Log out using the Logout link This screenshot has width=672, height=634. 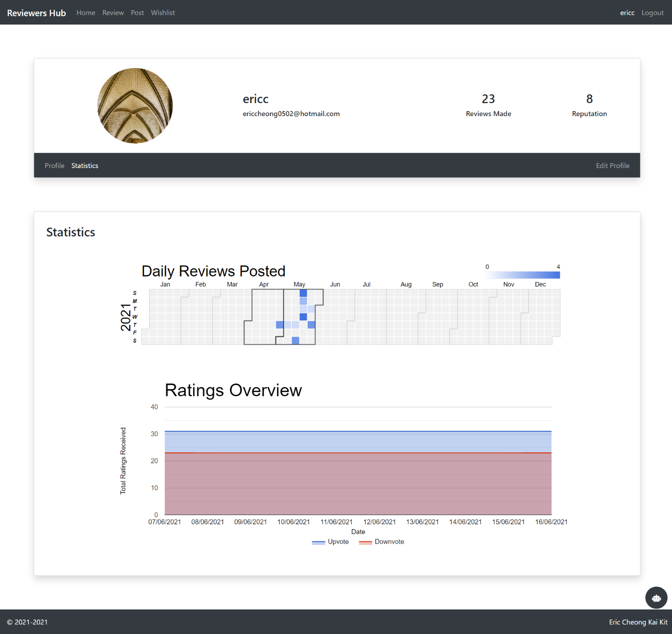click(652, 13)
